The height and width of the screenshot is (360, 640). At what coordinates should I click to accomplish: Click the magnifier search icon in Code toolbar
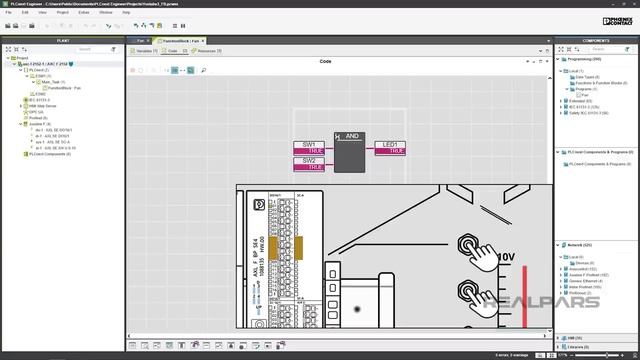(x=203, y=70)
